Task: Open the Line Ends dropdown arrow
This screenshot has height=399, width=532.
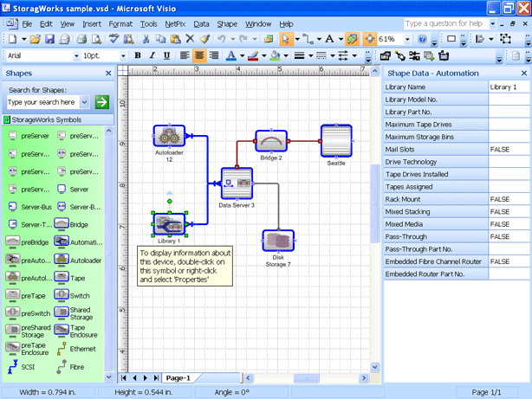Action: pos(354,55)
